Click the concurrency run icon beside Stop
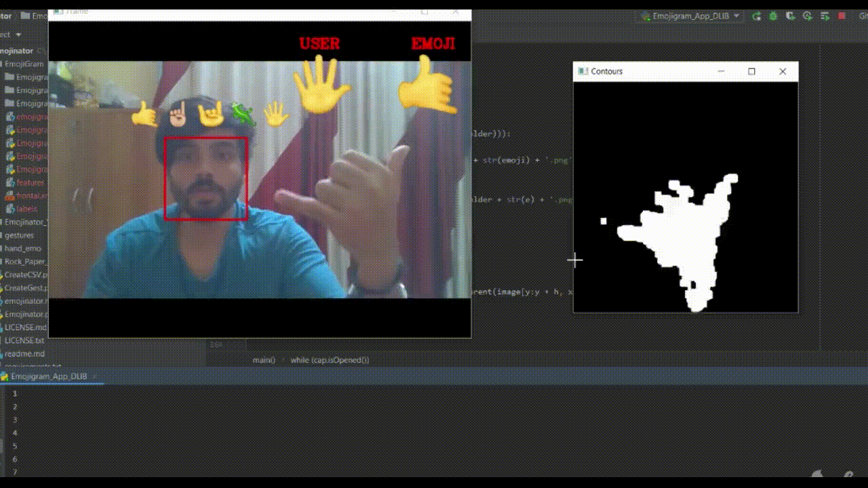The image size is (868, 488). [x=825, y=16]
